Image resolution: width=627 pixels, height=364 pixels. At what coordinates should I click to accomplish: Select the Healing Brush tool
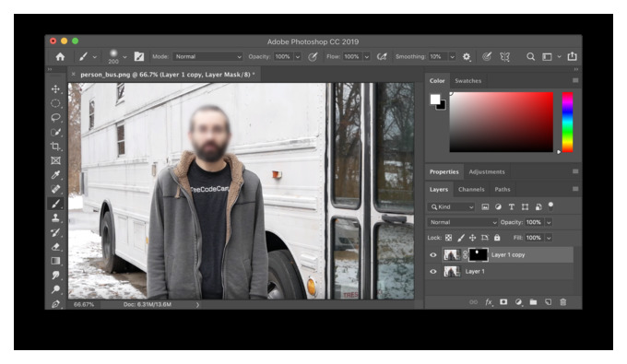point(55,189)
